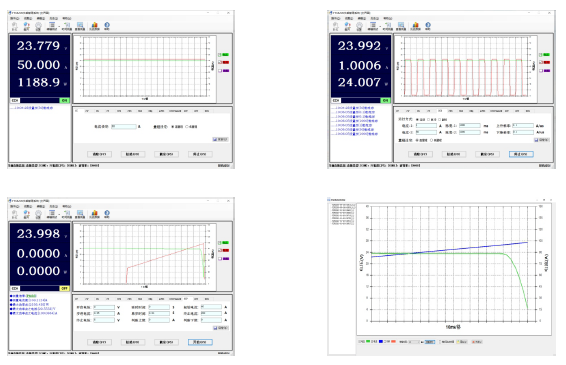Click the highlighted rightmost button in bottom-left window
Screen dimensions: 566x365
point(200,342)
